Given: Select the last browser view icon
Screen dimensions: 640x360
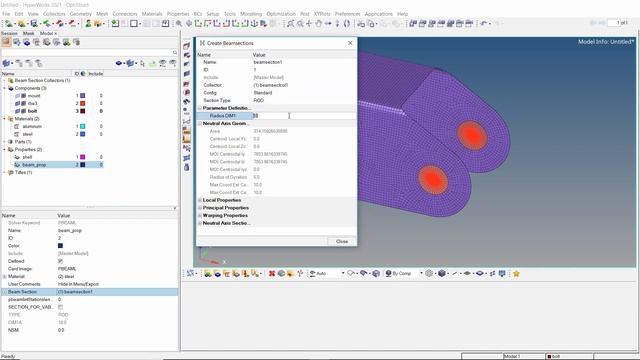Looking at the screenshot, I should 76,42.
